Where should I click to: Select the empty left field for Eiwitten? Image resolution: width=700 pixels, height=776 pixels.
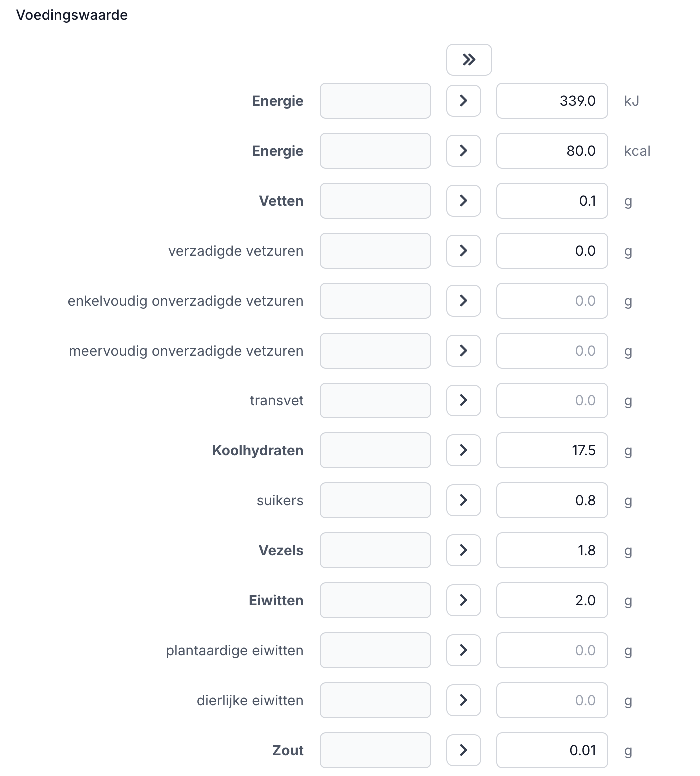pyautogui.click(x=375, y=600)
